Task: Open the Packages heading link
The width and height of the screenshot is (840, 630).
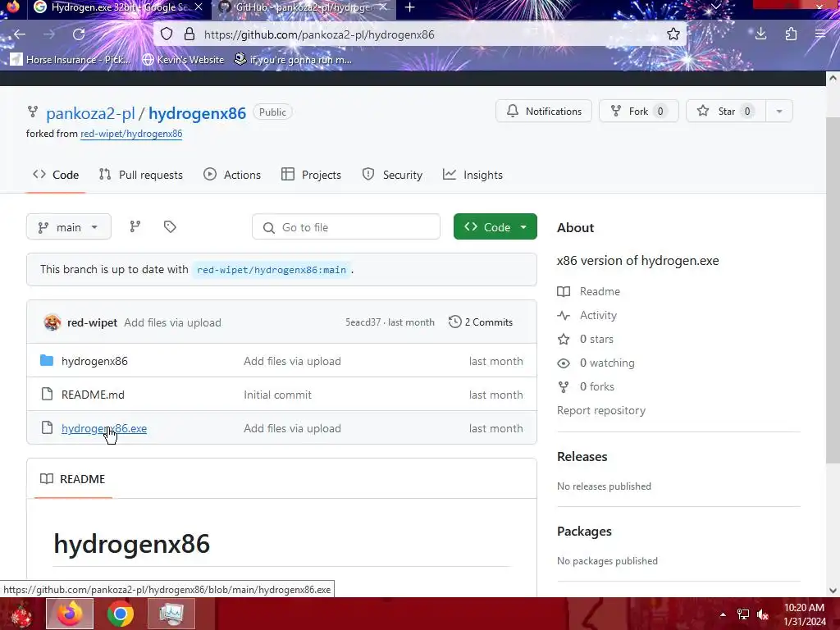Action: point(584,532)
